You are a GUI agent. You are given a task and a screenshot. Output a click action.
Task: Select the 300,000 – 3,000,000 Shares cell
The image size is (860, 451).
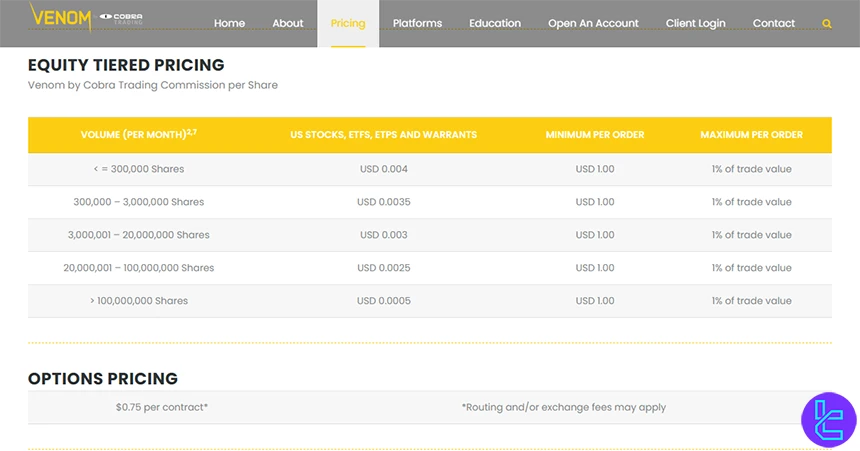[x=139, y=202]
